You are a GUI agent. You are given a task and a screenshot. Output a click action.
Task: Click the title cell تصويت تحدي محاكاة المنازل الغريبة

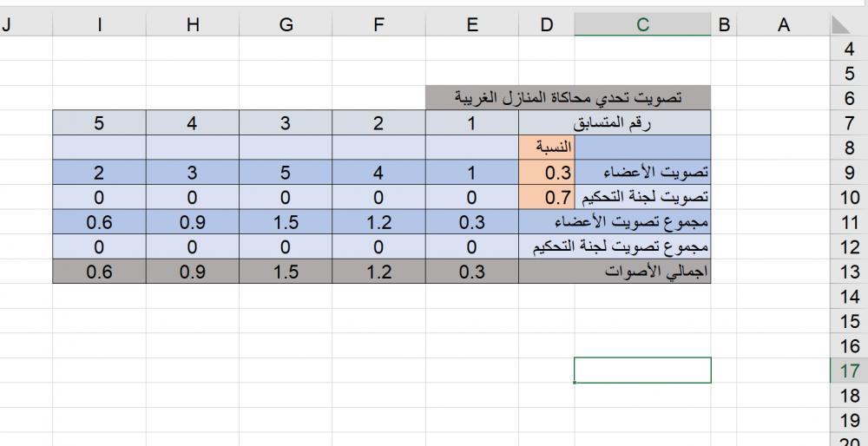[569, 98]
